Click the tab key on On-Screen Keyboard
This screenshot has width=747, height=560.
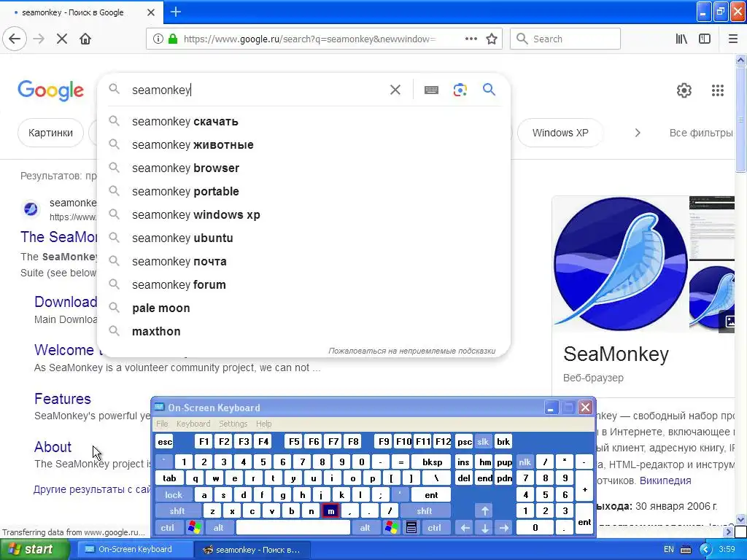coord(169,478)
